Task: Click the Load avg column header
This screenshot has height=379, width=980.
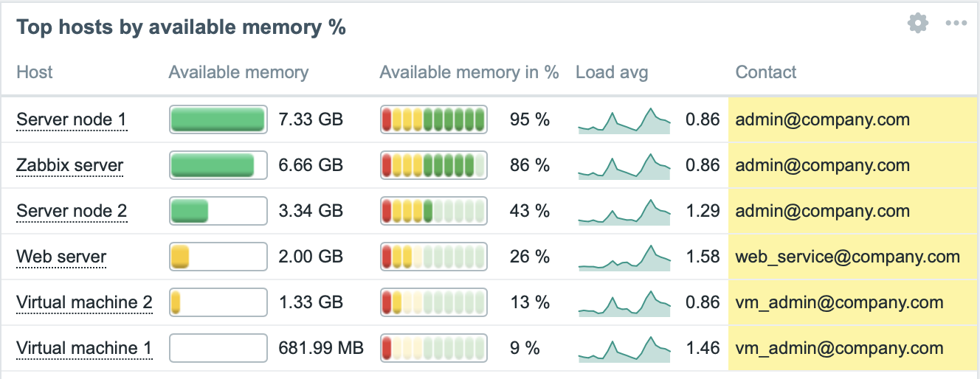Action: click(612, 72)
